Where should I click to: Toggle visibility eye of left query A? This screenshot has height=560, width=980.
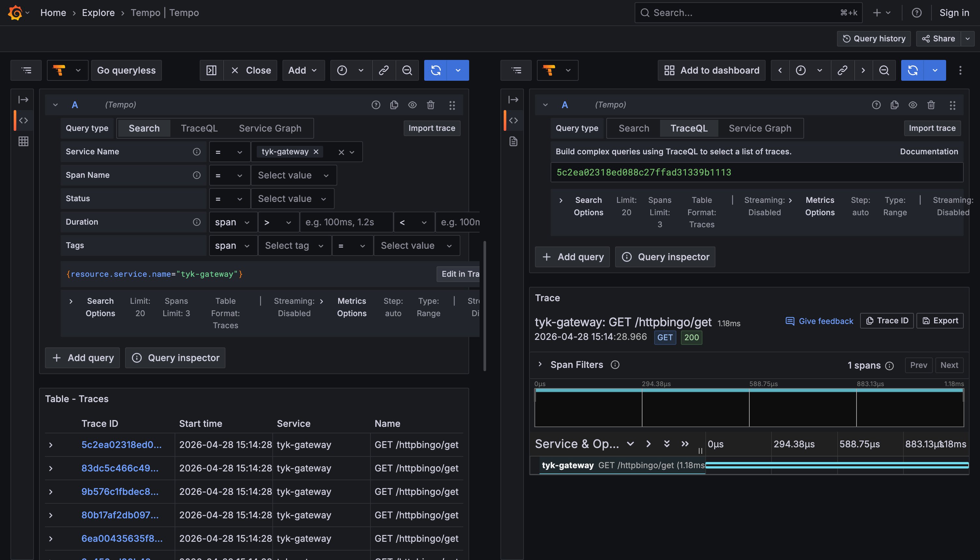pos(412,105)
